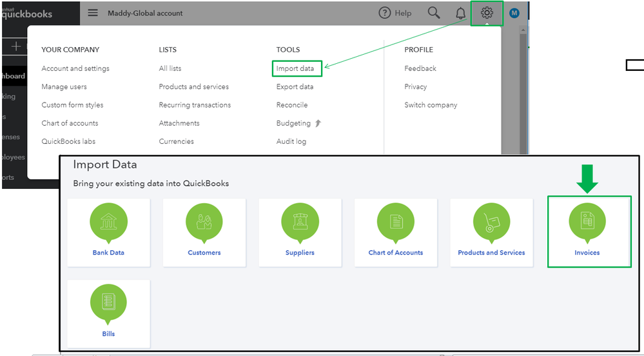Click the Products and Services cart icon
The height and width of the screenshot is (356, 644).
[x=492, y=222]
